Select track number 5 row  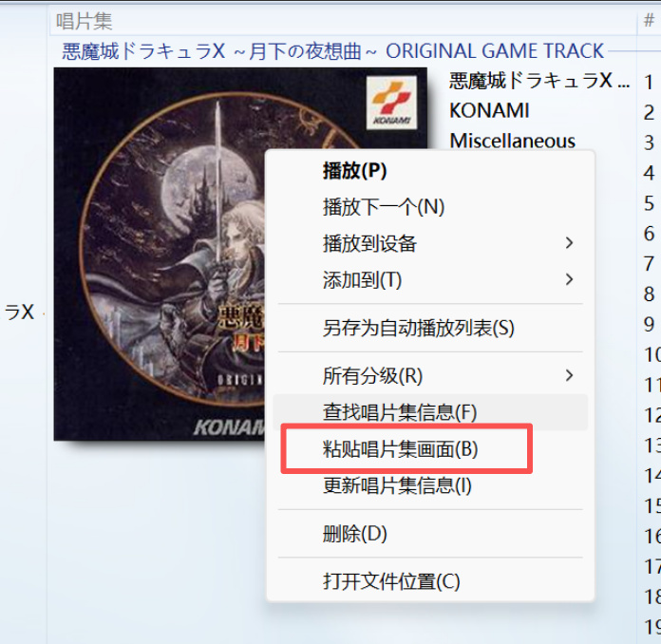[x=649, y=203]
